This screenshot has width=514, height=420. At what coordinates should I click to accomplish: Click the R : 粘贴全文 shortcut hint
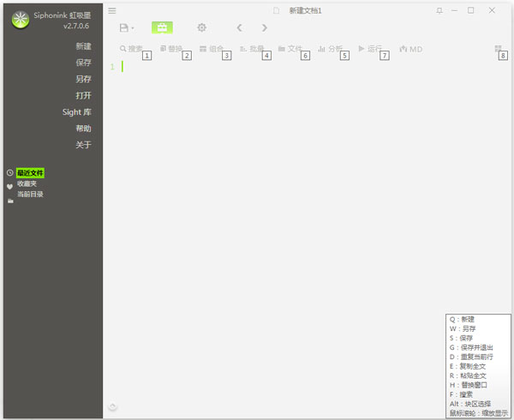pos(468,375)
